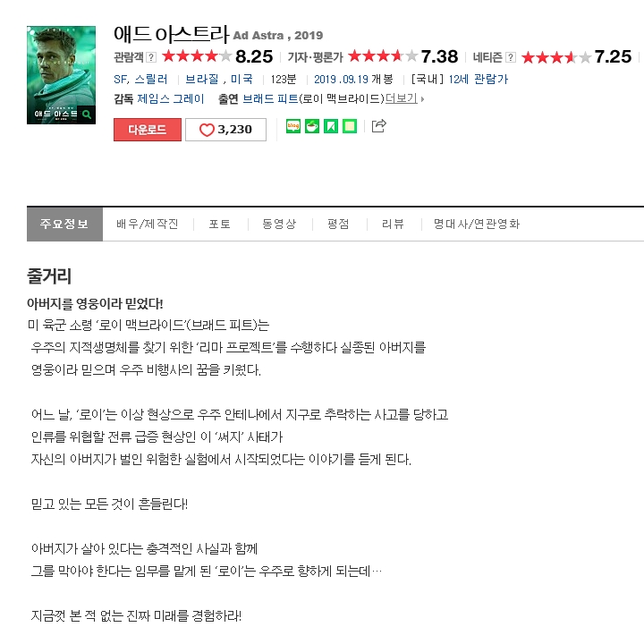Switch to the 배우/제작진 tab
This screenshot has width=644, height=644.
click(x=148, y=225)
